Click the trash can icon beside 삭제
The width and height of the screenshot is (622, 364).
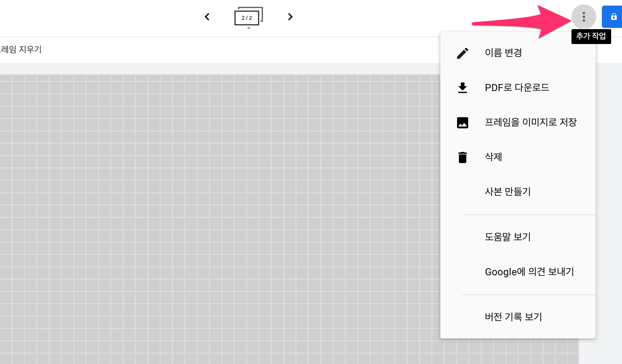[x=462, y=157]
